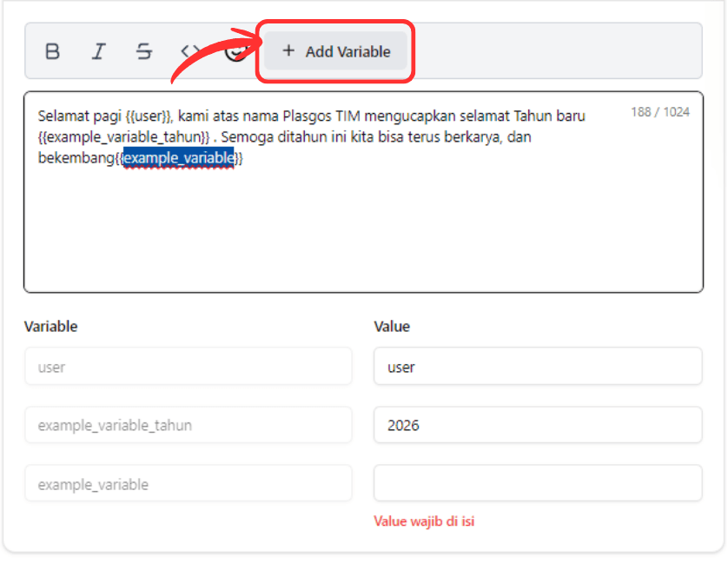Focus the Value field containing 2026
Screen dimensions: 728x564
click(x=537, y=425)
